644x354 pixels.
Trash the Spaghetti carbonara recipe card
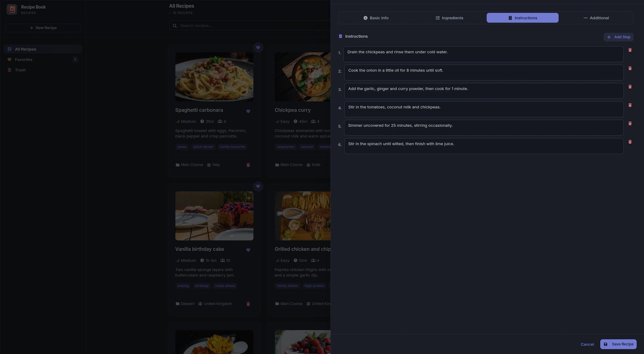(x=248, y=165)
